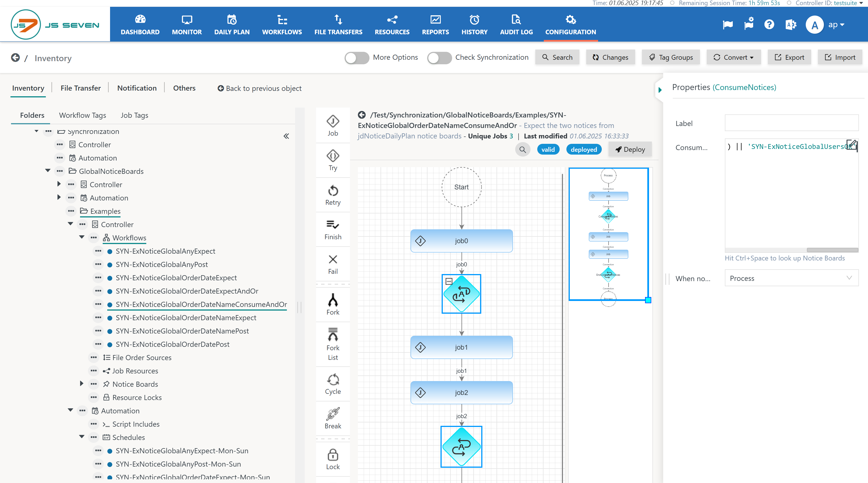
Task: Open the Monitor view
Action: point(187,25)
